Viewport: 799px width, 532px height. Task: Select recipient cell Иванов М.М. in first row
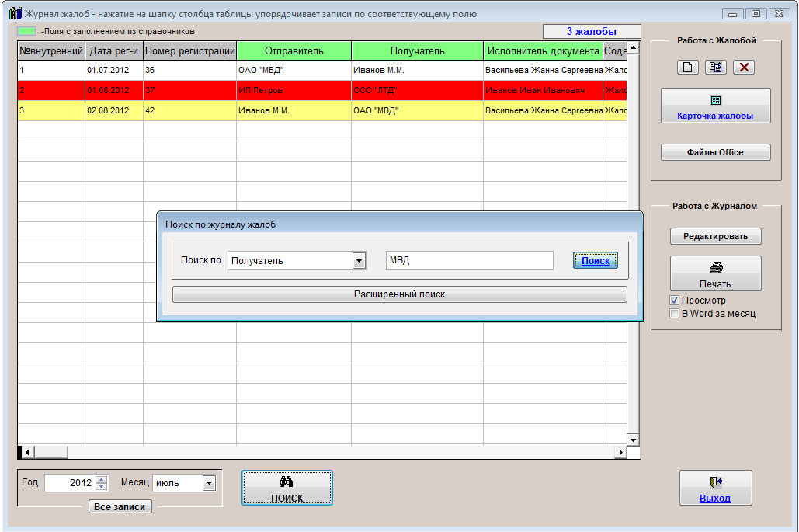(x=417, y=71)
